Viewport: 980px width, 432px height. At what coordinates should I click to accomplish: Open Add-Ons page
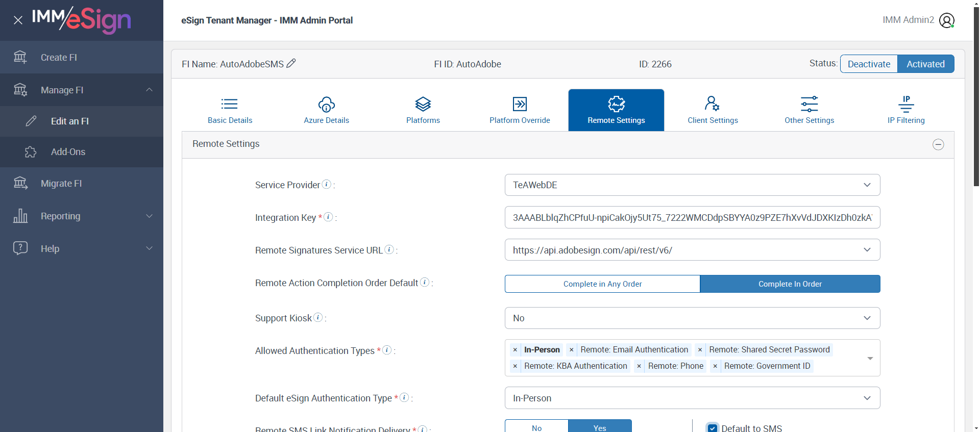pos(82,152)
